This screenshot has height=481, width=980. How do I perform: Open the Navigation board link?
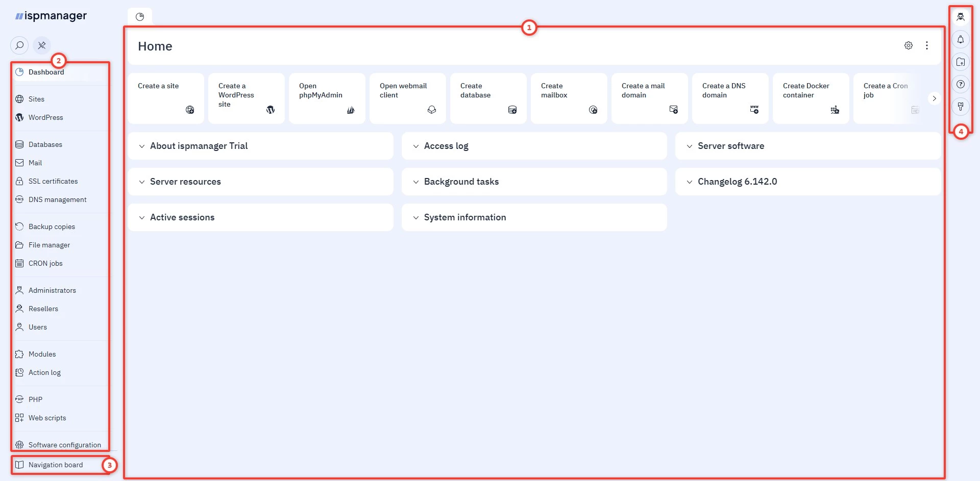[56, 465]
